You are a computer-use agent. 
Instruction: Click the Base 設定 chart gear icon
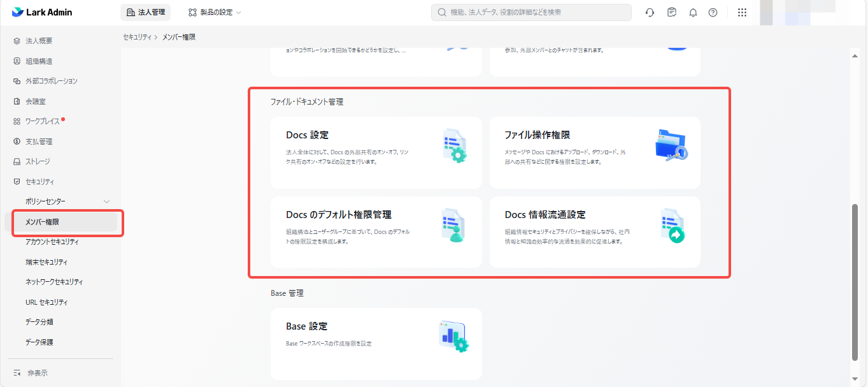pos(454,337)
